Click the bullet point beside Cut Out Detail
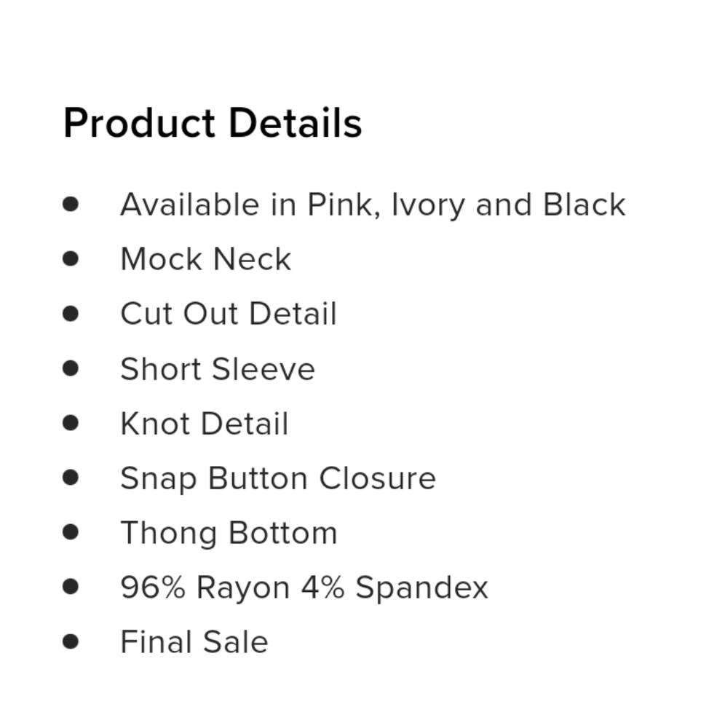Viewport: 725px width, 728px height. coord(71,313)
